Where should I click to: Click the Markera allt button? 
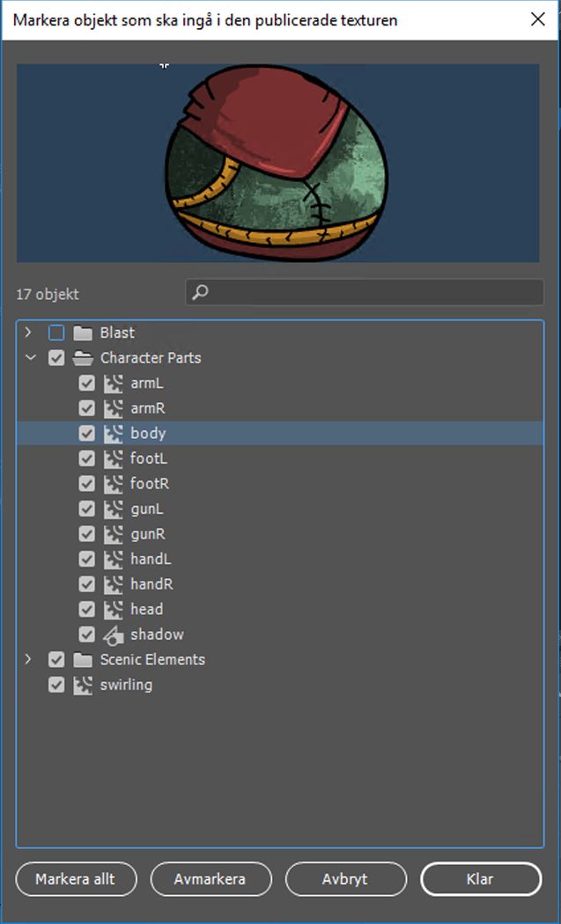tap(76, 879)
